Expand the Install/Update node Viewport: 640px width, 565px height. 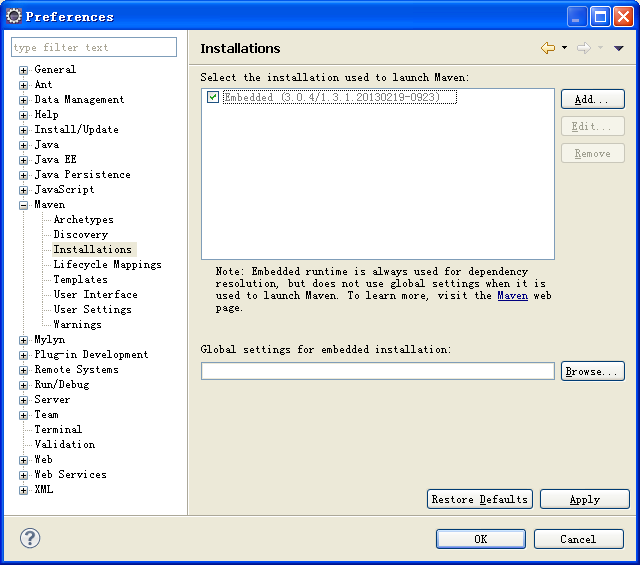[x=23, y=130]
